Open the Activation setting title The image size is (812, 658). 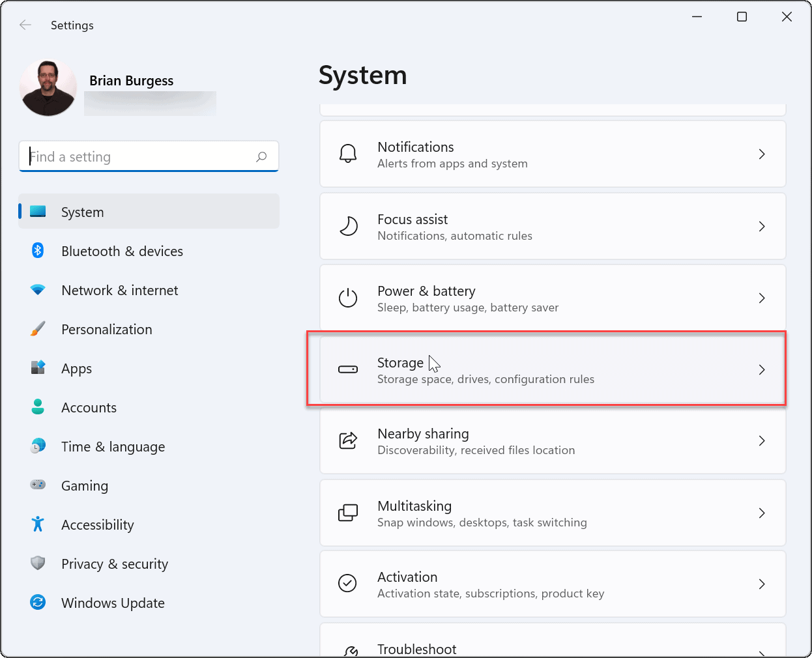(407, 577)
